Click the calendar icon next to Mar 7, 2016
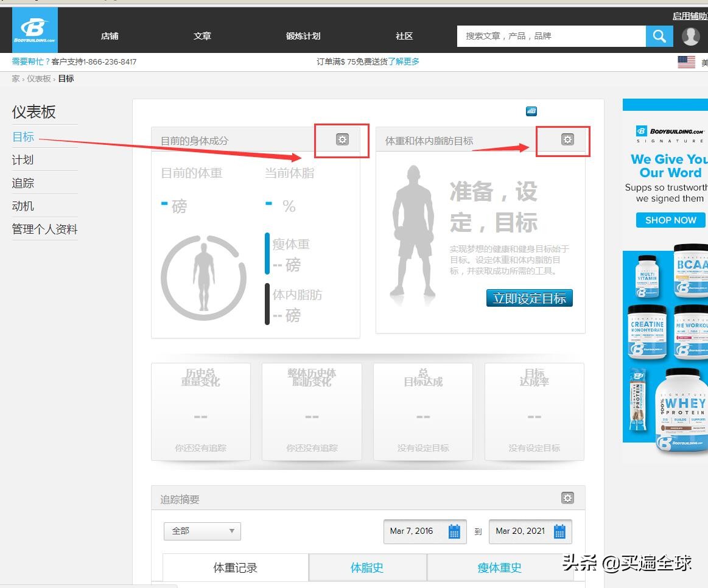 click(454, 531)
